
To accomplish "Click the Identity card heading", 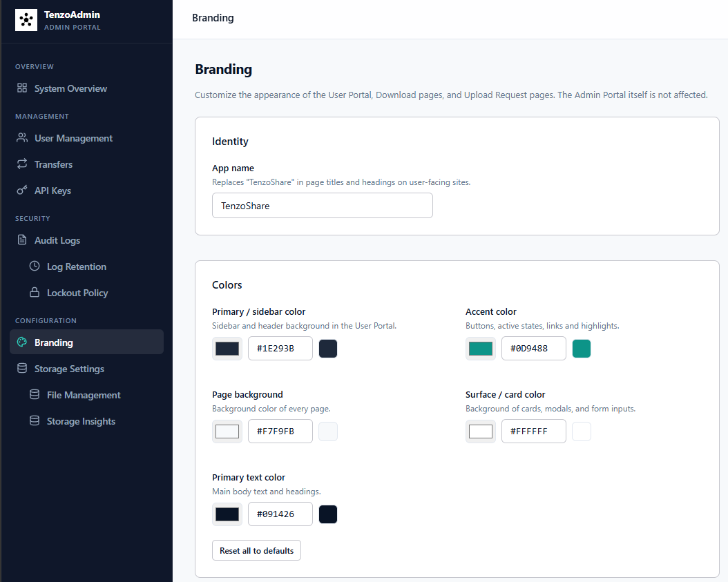I will (x=230, y=141).
